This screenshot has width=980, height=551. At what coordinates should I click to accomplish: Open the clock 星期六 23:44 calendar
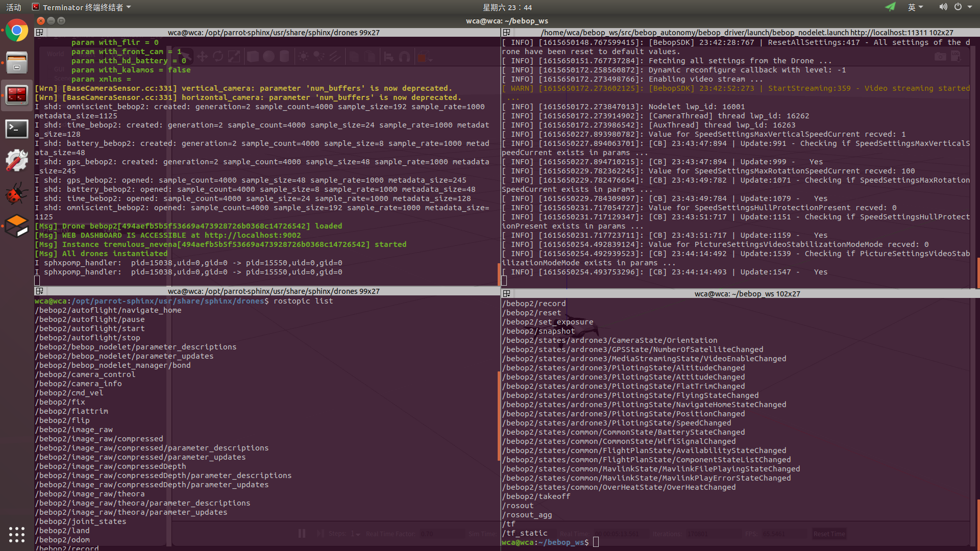point(507,7)
